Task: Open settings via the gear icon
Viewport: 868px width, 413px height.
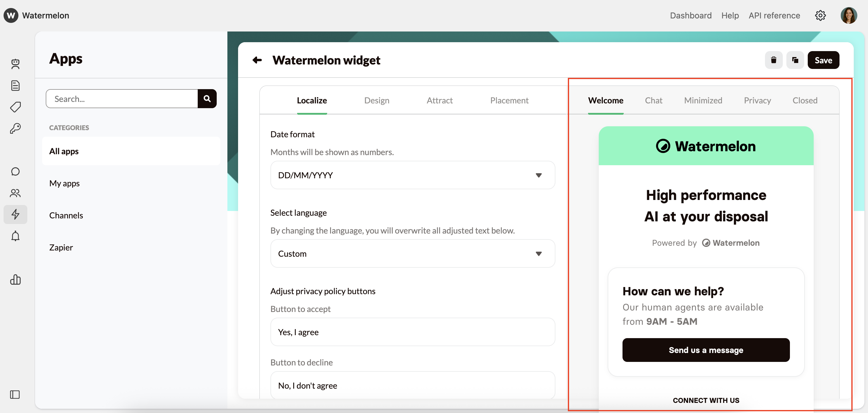Action: click(x=821, y=15)
